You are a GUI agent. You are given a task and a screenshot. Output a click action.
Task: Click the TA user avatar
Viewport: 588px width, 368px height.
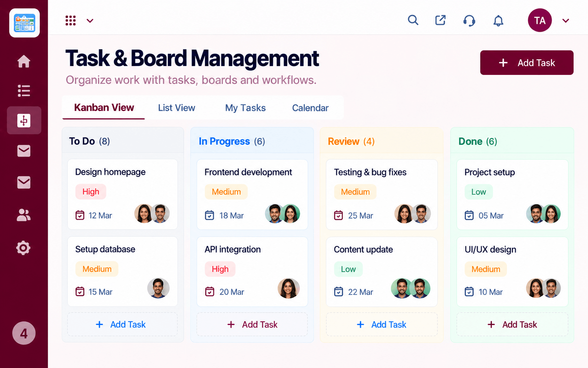pos(540,20)
